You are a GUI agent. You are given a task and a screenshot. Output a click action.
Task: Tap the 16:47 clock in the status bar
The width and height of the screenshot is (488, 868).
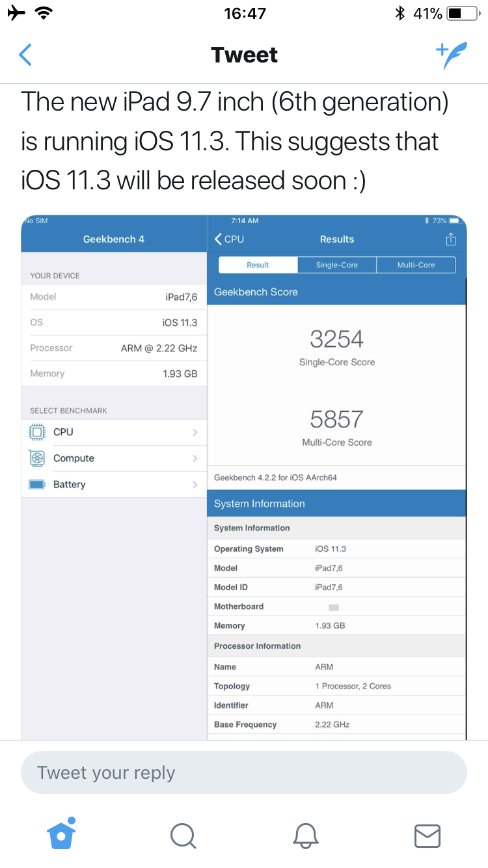tap(244, 13)
